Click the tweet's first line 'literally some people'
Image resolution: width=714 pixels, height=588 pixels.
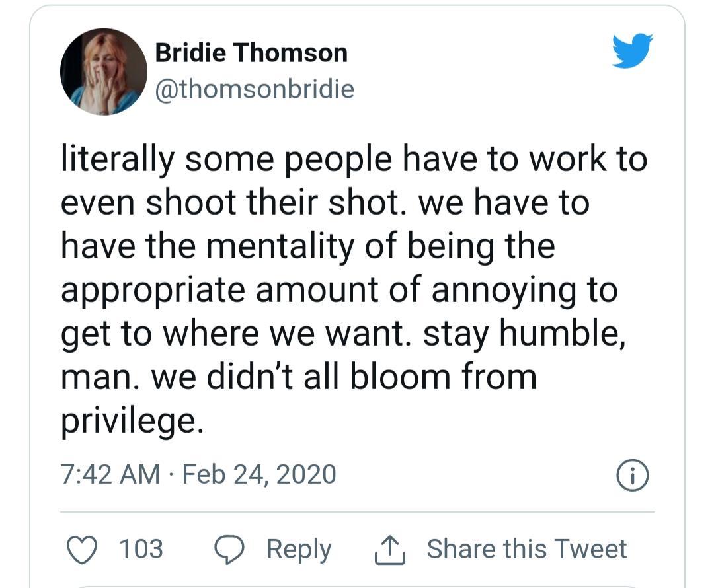coord(226,160)
